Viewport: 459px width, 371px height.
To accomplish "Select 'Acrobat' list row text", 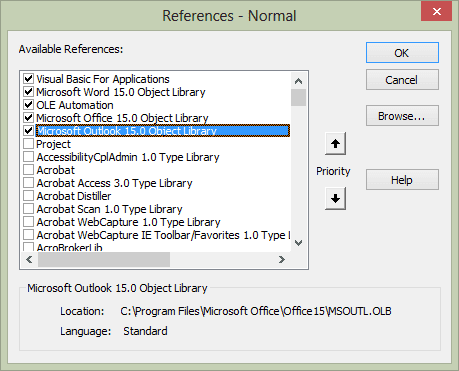I will 56,170.
